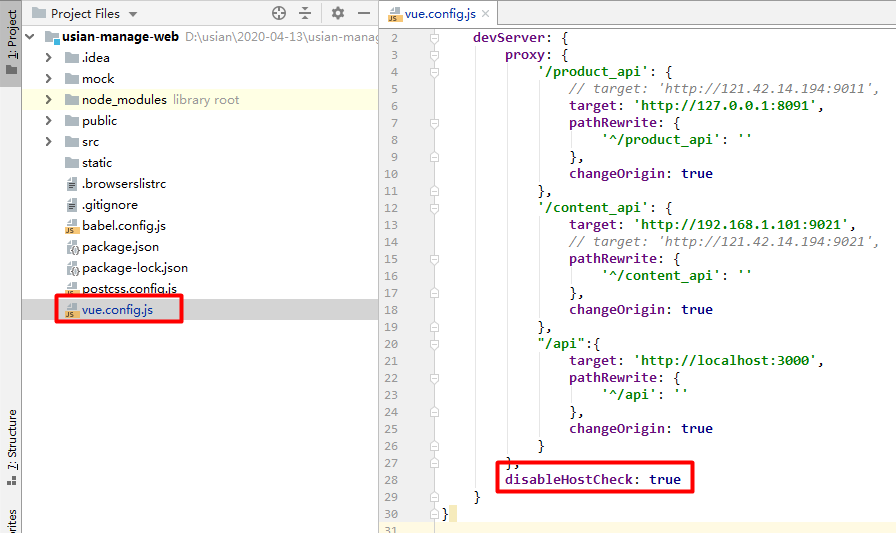
Task: Click the node_modules folder icon
Action: click(72, 100)
